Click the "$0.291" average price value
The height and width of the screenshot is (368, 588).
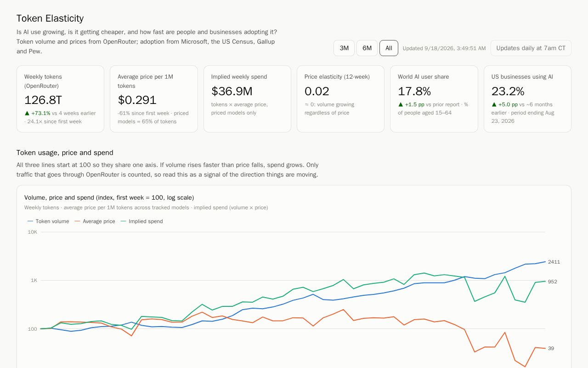click(137, 100)
